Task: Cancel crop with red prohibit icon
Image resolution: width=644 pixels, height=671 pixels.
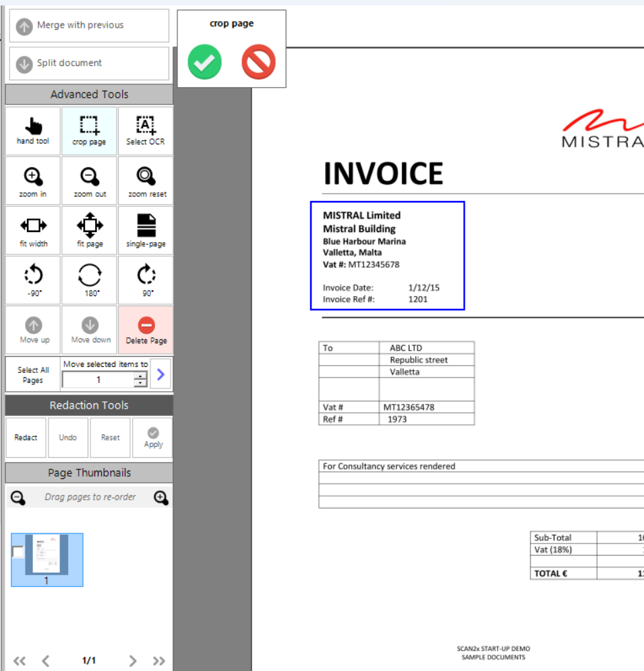Action: (258, 63)
